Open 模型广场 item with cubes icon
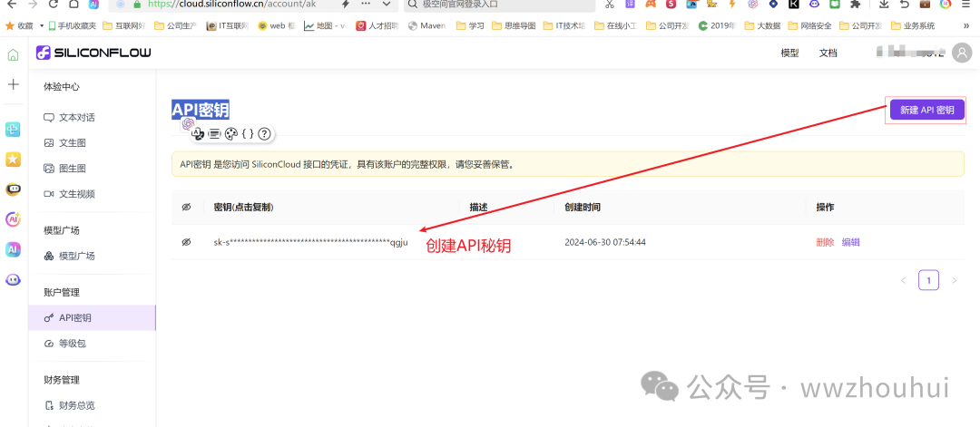This screenshot has width=980, height=427. tap(93, 256)
